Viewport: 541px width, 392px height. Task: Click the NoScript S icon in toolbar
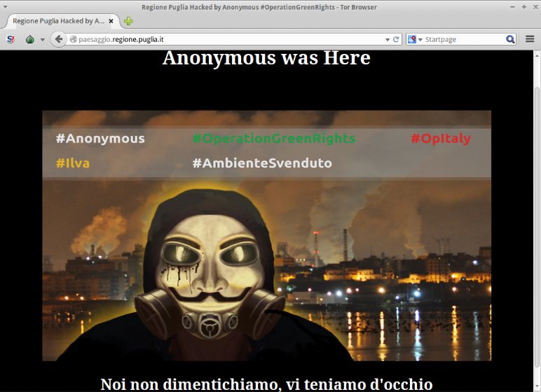pos(11,39)
